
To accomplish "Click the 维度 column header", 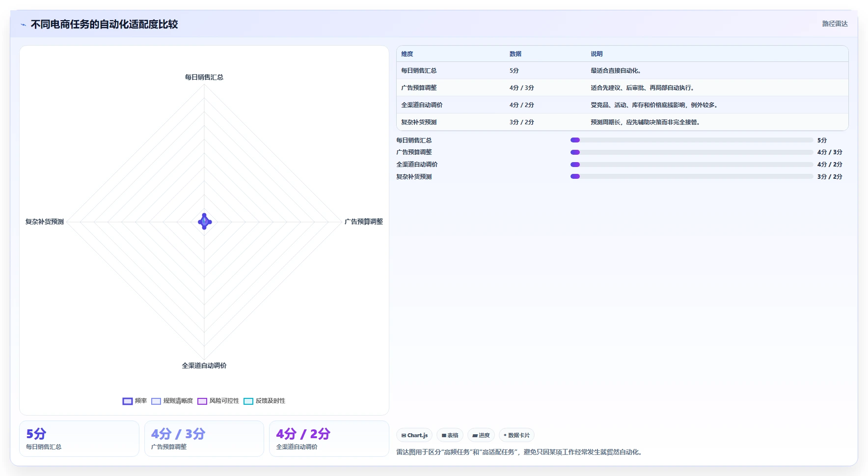I will tap(407, 54).
